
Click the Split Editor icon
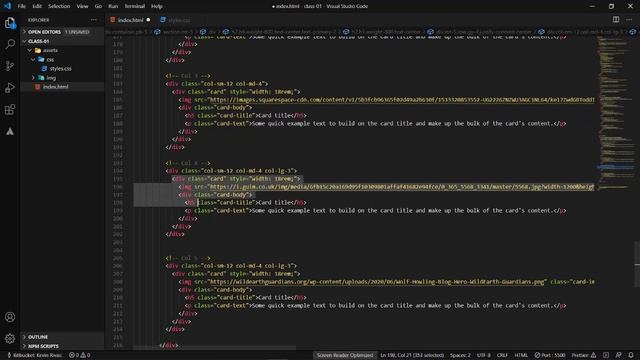pyautogui.click(x=616, y=20)
